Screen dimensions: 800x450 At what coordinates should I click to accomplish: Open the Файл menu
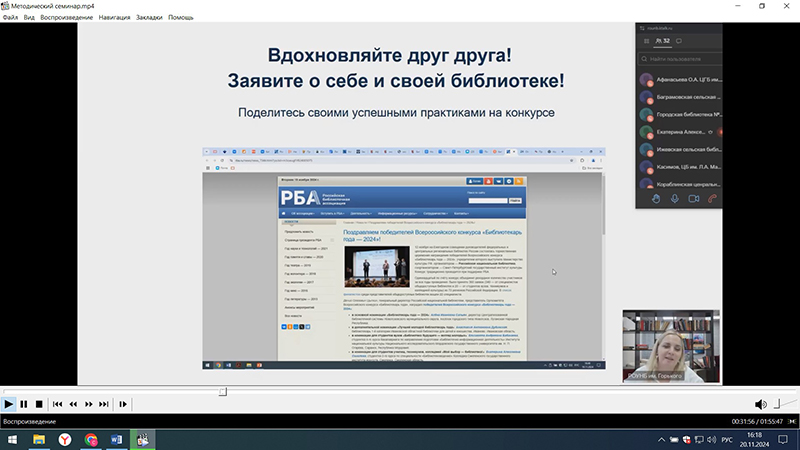10,18
